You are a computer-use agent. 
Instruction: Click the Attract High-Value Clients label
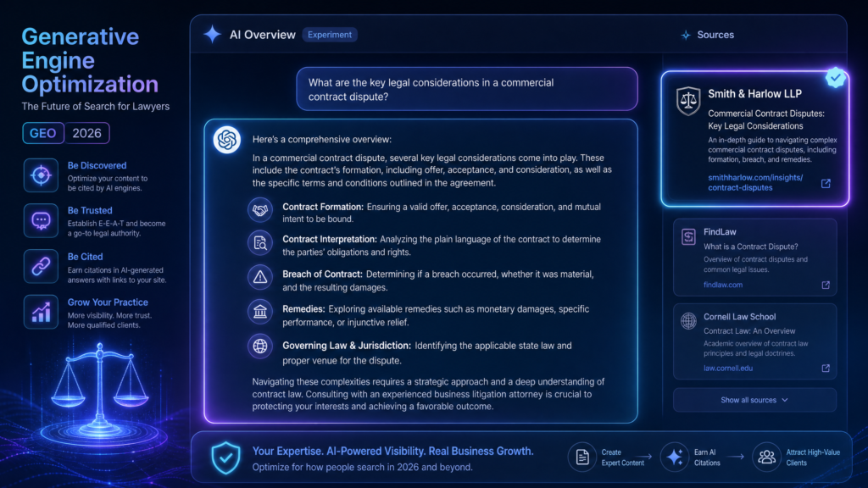[x=813, y=457]
